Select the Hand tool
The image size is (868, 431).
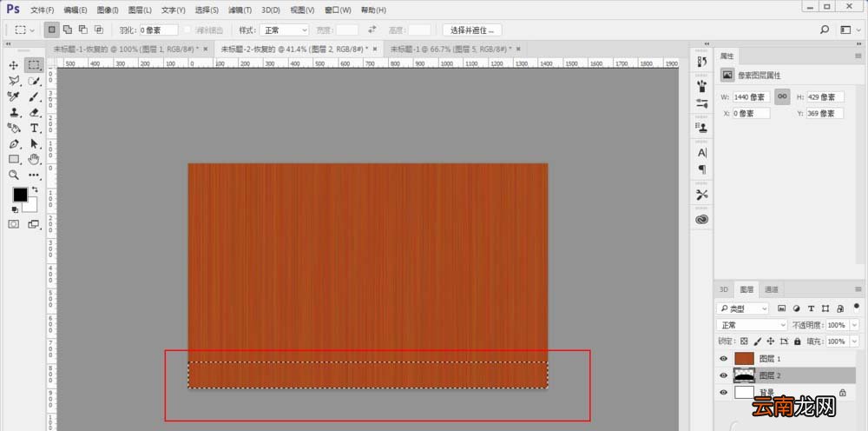tap(35, 160)
